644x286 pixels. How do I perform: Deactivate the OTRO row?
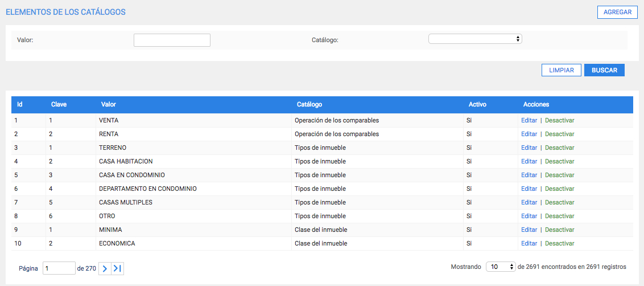tap(559, 216)
